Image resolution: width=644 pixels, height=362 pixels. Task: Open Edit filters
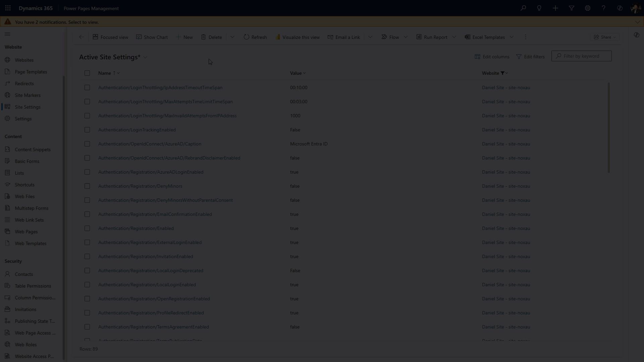(531, 57)
